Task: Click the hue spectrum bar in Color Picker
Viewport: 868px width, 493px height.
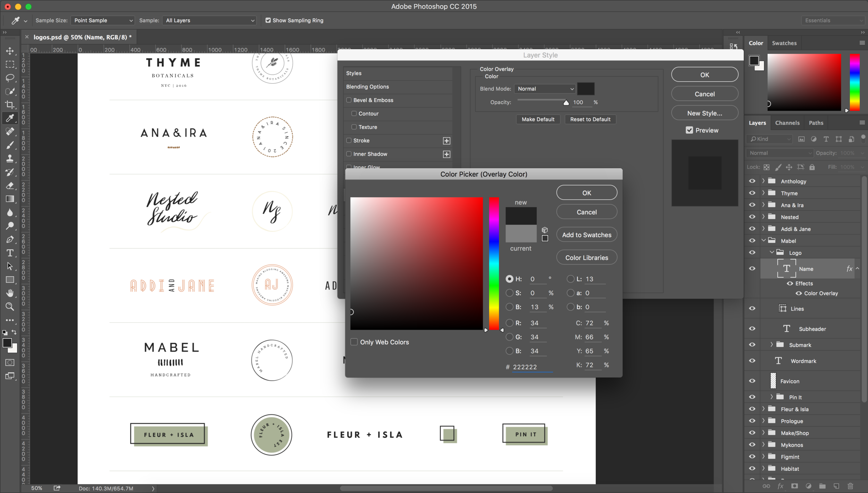Action: (x=494, y=263)
